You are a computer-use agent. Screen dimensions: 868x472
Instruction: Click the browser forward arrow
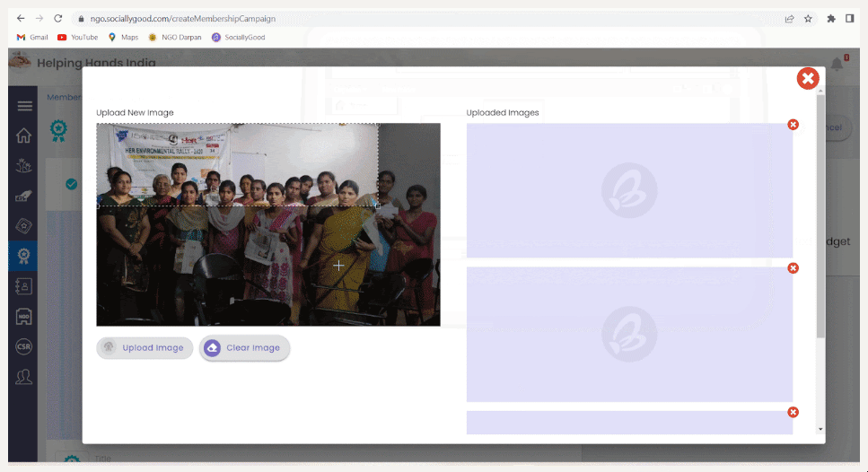[39, 18]
